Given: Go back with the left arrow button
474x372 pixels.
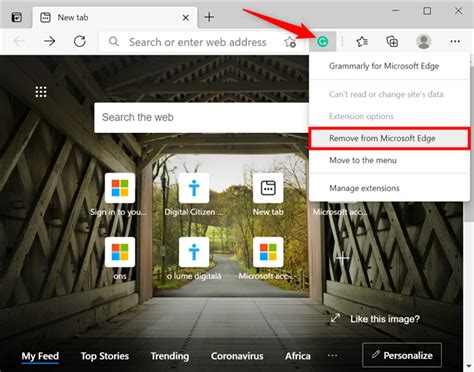Looking at the screenshot, I should point(19,42).
